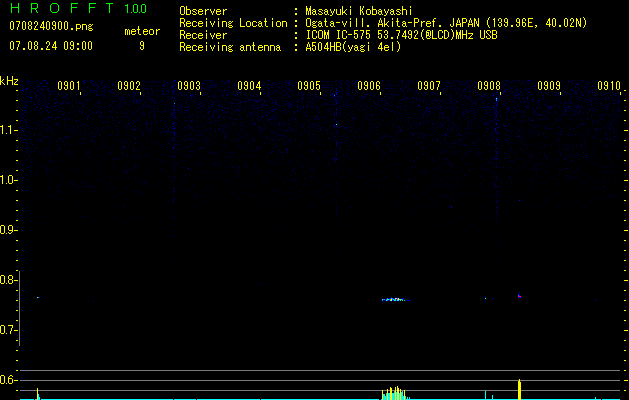Click the 0.6 kHz frequency label
Image resolution: width=629 pixels, height=400 pixels.
click(x=7, y=380)
